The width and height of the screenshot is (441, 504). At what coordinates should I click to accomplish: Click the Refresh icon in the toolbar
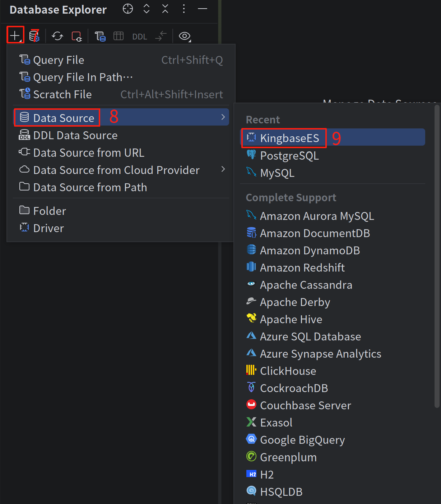click(x=57, y=36)
